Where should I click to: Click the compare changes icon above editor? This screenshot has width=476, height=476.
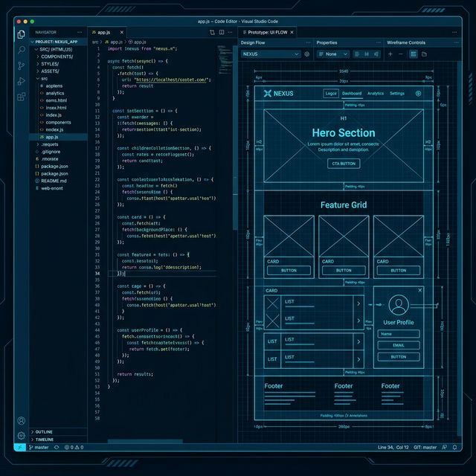point(212,32)
